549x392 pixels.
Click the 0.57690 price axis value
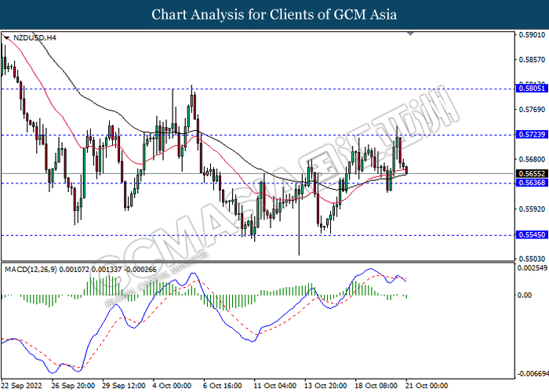[533, 110]
